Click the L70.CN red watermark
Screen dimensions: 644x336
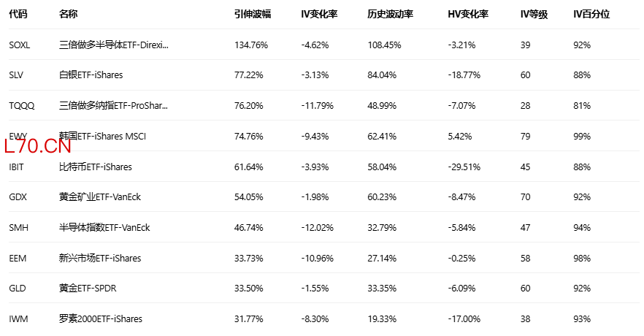click(38, 146)
